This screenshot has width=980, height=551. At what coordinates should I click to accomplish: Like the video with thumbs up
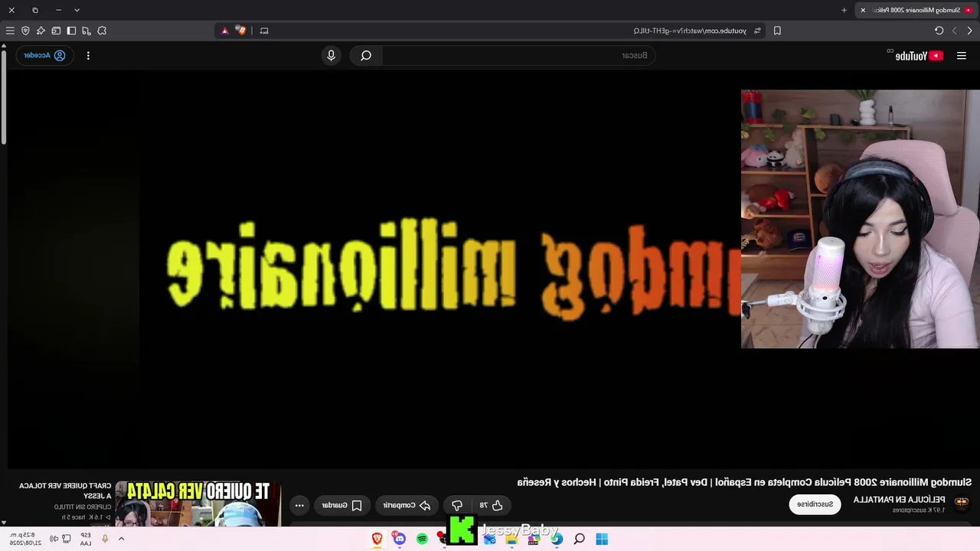click(x=491, y=505)
